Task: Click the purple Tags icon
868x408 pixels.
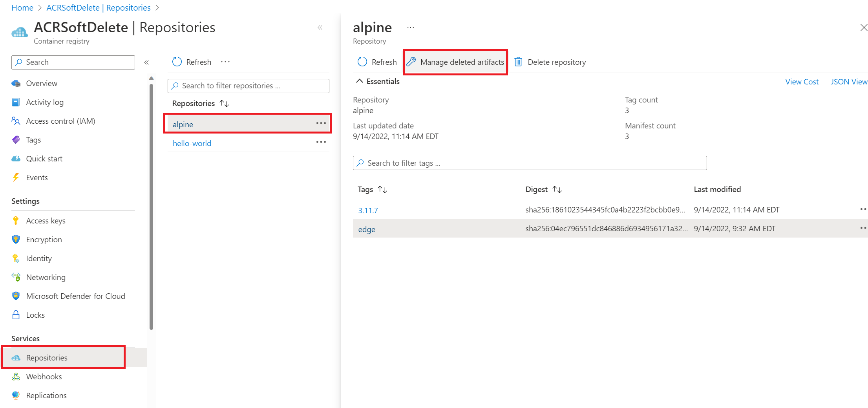Action: coord(16,140)
